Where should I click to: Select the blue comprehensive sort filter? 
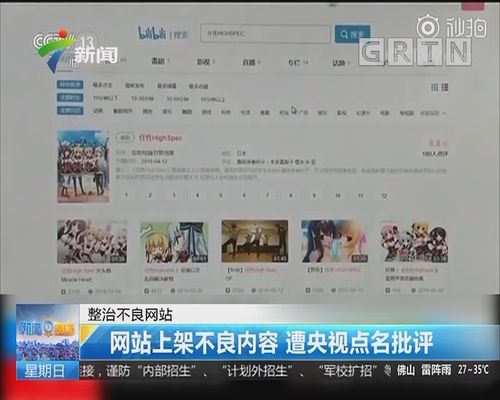70,85
